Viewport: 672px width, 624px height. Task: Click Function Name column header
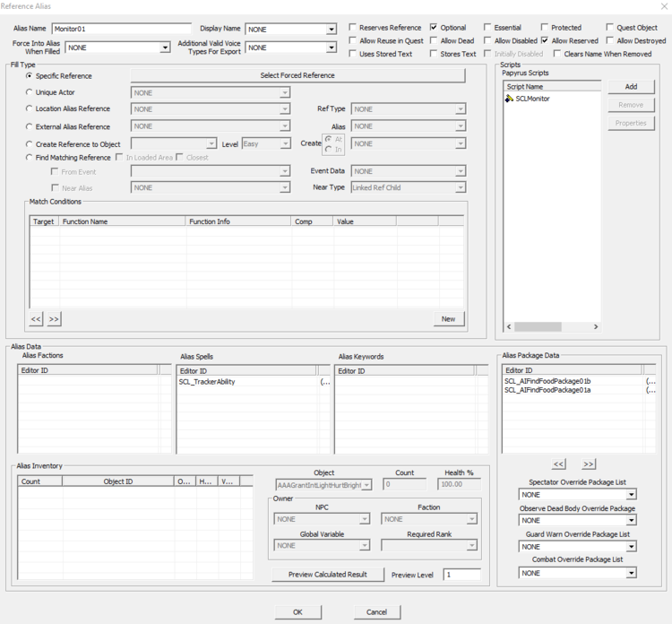click(122, 221)
